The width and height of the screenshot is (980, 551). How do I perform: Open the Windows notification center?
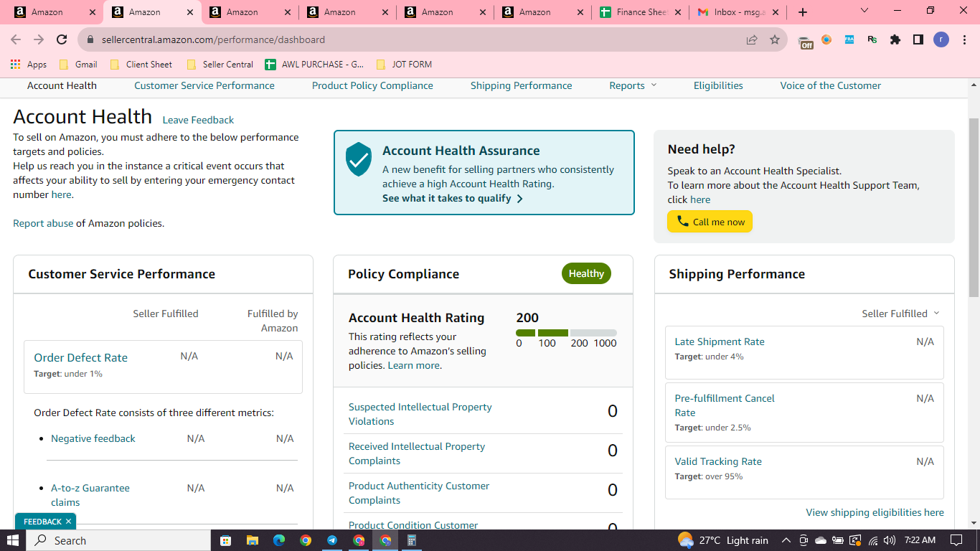pos(956,540)
